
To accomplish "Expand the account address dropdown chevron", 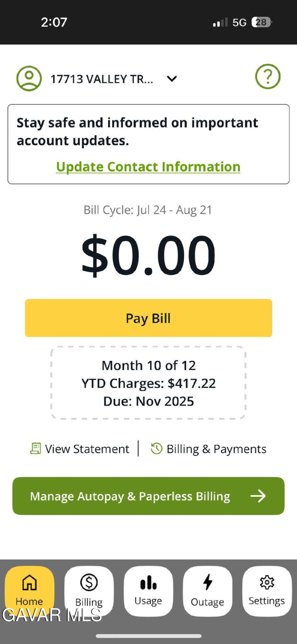I will [172, 79].
